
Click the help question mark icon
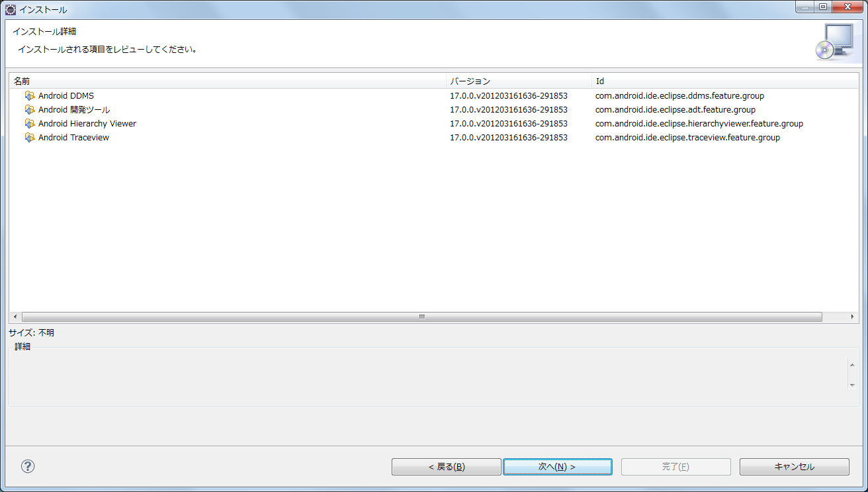pos(28,466)
